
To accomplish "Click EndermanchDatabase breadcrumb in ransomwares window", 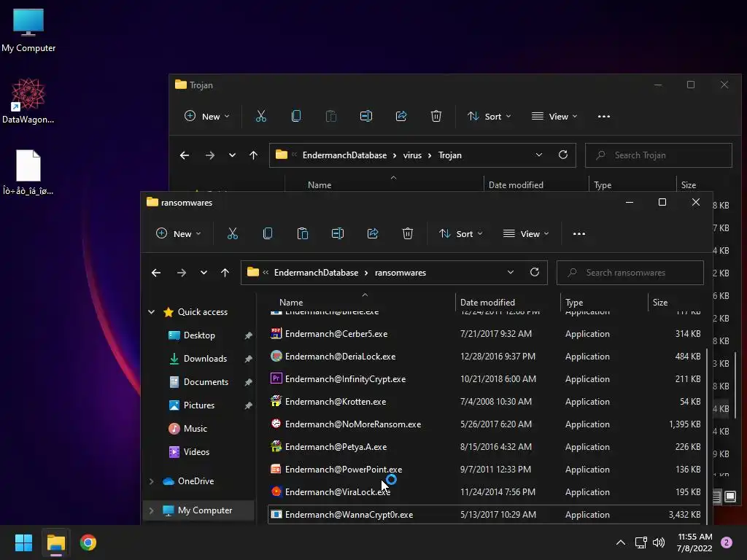I will 316,273.
